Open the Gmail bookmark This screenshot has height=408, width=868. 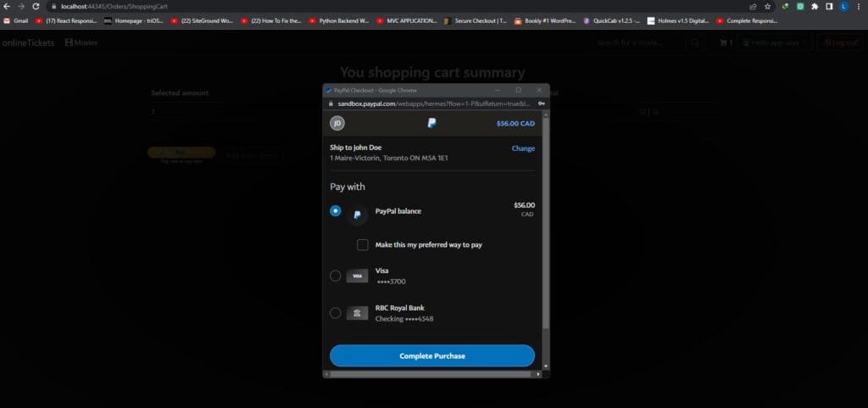[17, 20]
